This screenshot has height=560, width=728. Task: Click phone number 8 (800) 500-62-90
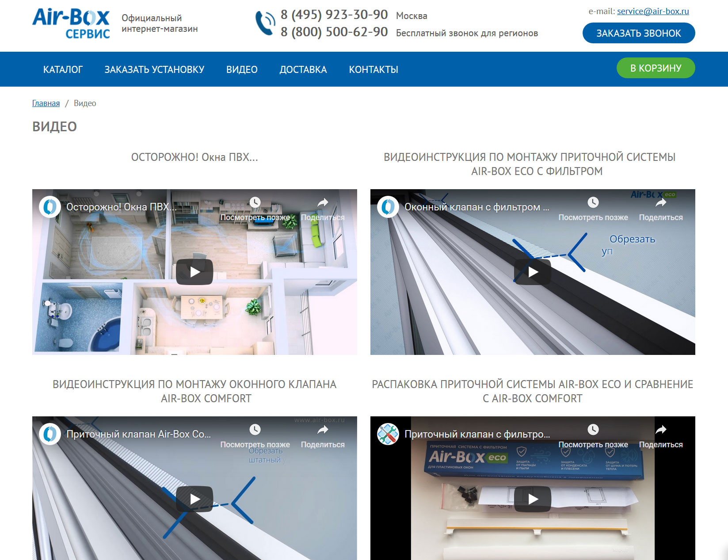(334, 32)
